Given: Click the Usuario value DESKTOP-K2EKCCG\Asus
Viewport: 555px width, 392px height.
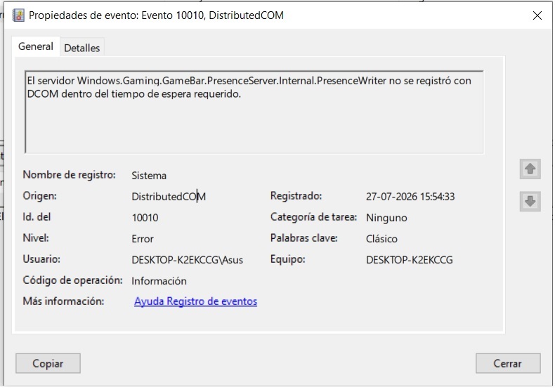Looking at the screenshot, I should (x=188, y=260).
